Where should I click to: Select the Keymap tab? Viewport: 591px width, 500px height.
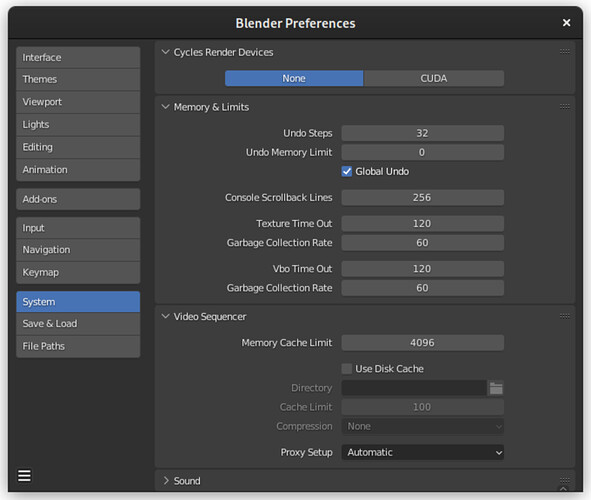(78, 272)
